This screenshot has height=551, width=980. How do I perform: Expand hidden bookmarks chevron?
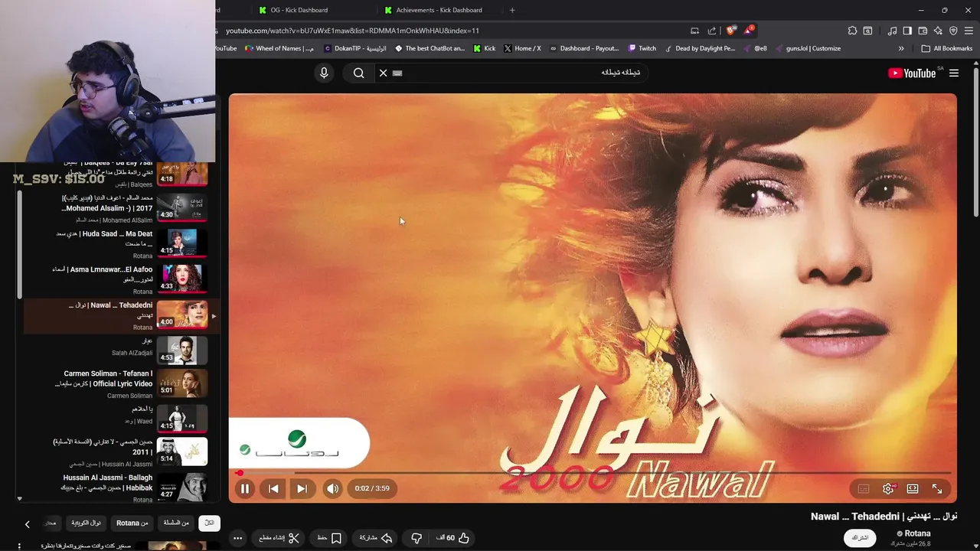pos(901,48)
